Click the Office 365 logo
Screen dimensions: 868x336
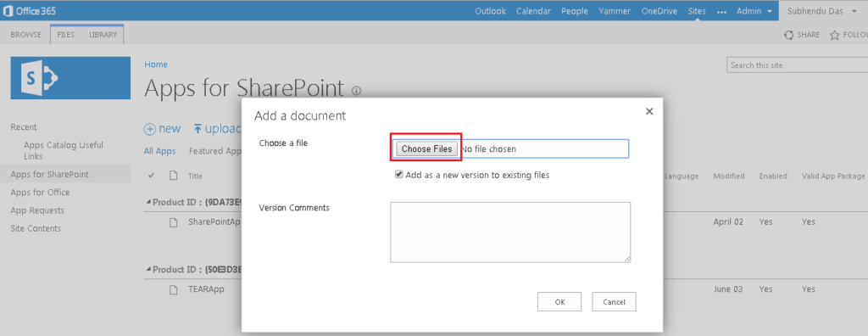point(30,10)
